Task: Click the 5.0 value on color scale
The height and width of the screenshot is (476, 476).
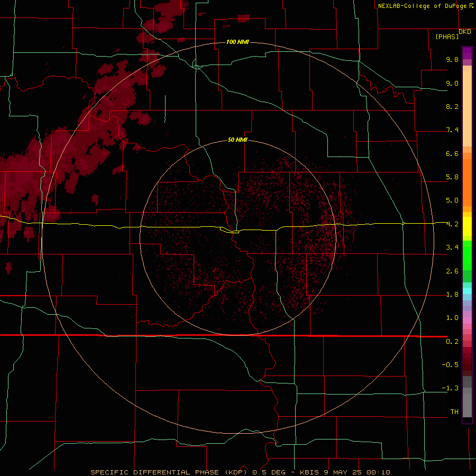Action: pyautogui.click(x=452, y=200)
